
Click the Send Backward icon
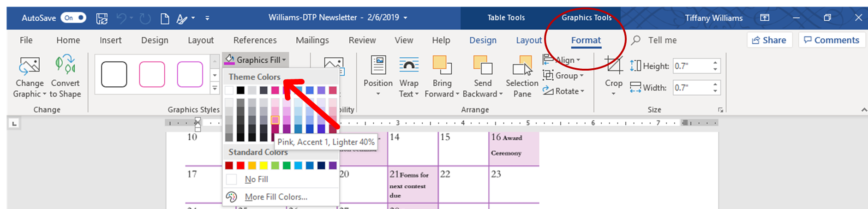click(x=482, y=66)
